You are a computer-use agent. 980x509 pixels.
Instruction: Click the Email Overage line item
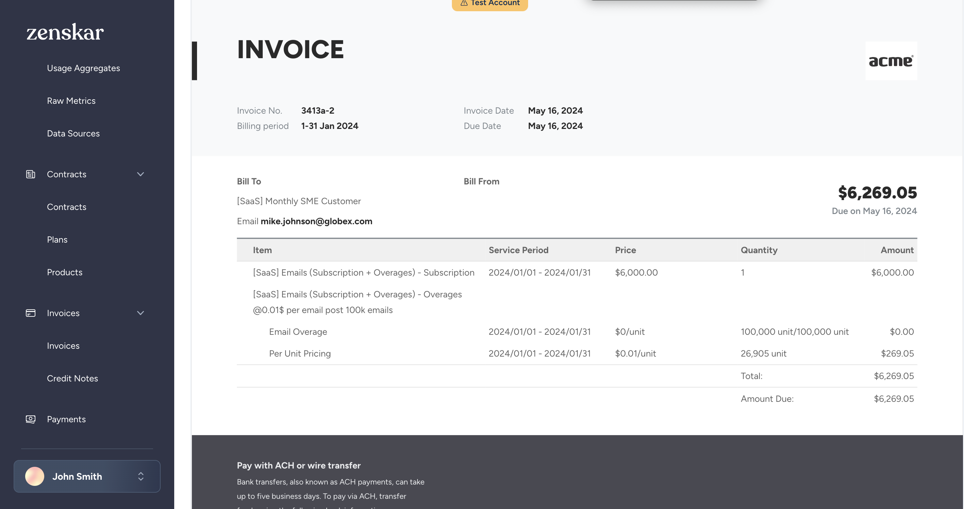coord(298,331)
